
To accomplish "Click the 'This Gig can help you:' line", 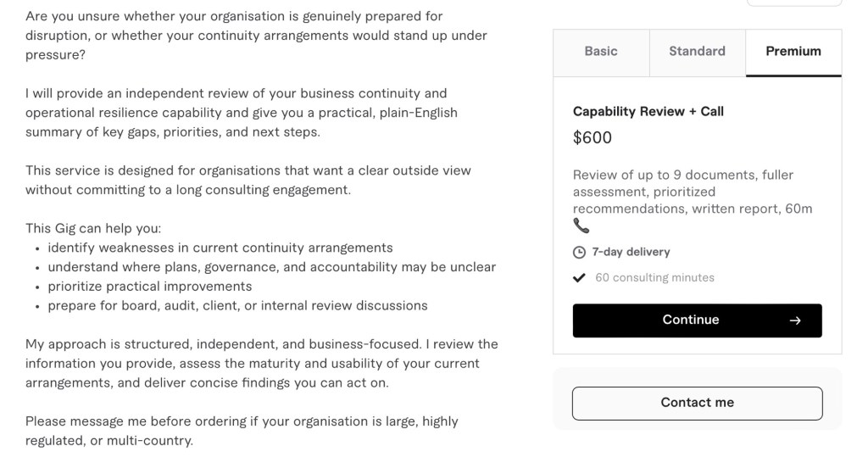I will tap(93, 228).
